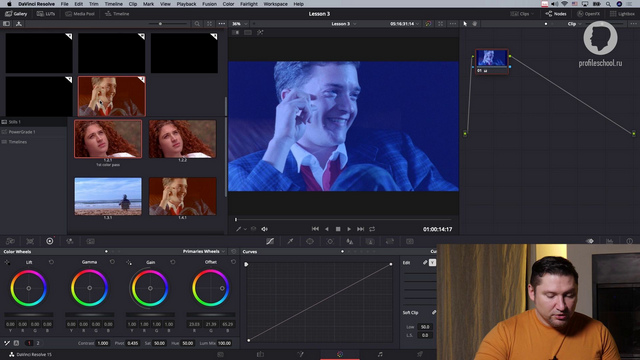This screenshot has height=360, width=640.
Task: Toggle the Gallery panel
Action: [x=16, y=13]
